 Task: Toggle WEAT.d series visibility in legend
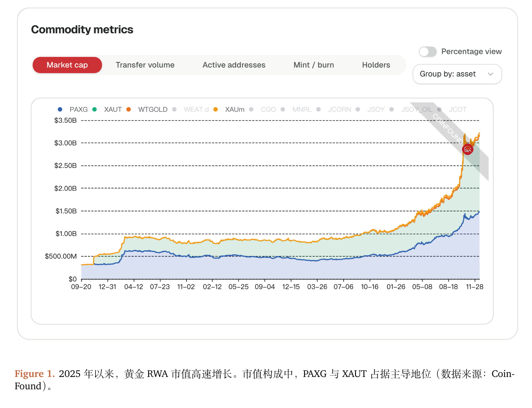click(x=196, y=110)
